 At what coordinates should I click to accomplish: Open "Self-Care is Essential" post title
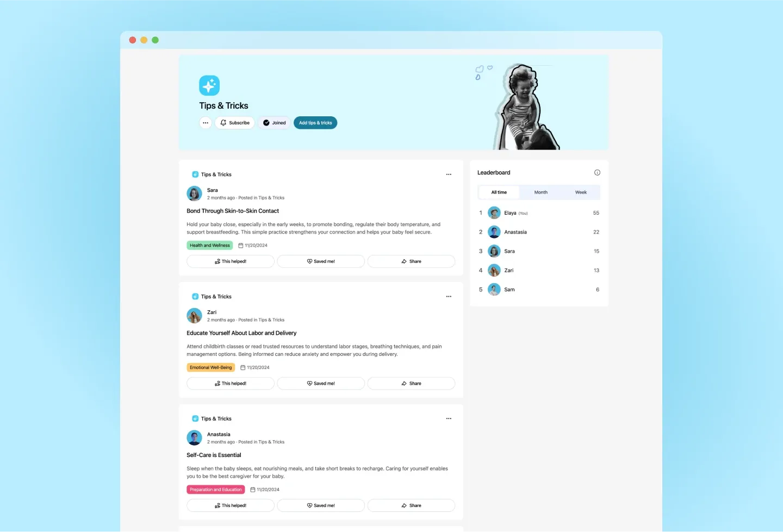214,455
